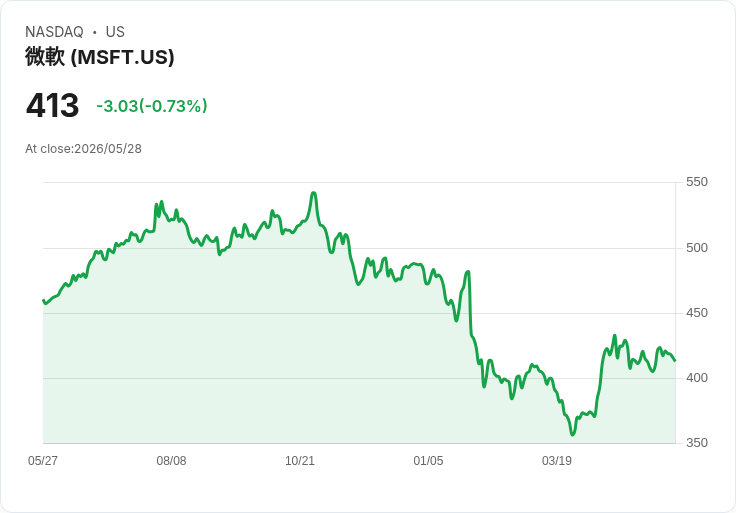Click the At close:2026/05/28 timestamp
This screenshot has height=513, width=736.
tap(83, 149)
